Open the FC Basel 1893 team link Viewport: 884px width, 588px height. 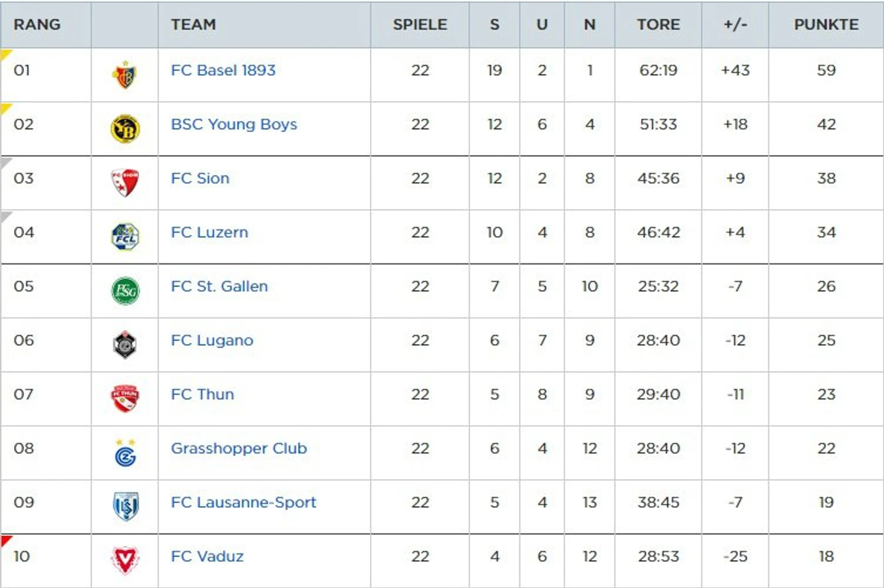click(223, 70)
